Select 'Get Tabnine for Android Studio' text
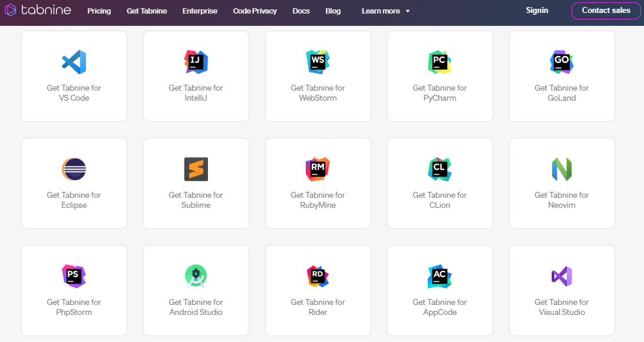 [x=196, y=307]
